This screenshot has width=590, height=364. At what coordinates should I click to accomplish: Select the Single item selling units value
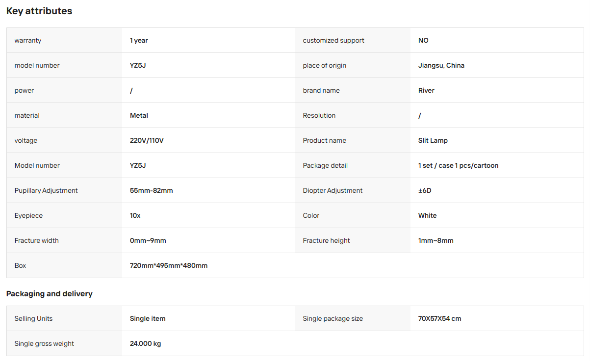(x=148, y=318)
